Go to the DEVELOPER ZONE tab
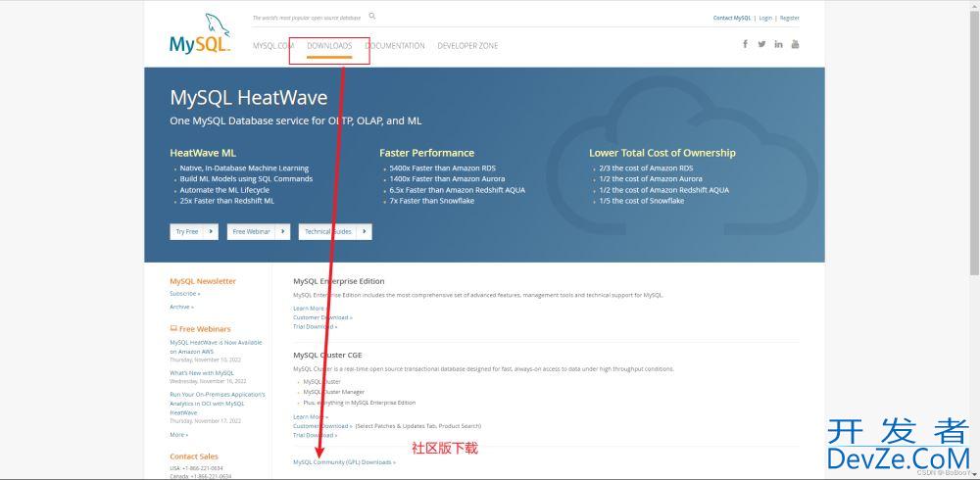 point(467,46)
